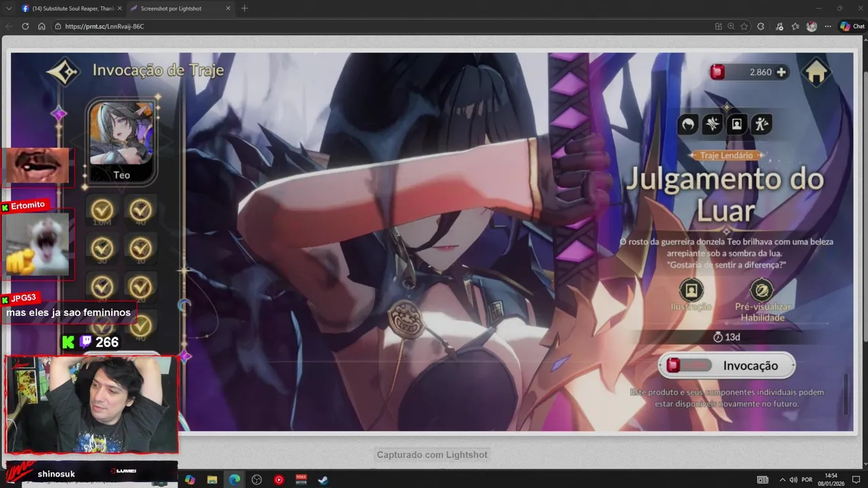Image resolution: width=868 pixels, height=488 pixels.
Task: Click the purple diamond marker above the reward list
Action: coord(59,114)
